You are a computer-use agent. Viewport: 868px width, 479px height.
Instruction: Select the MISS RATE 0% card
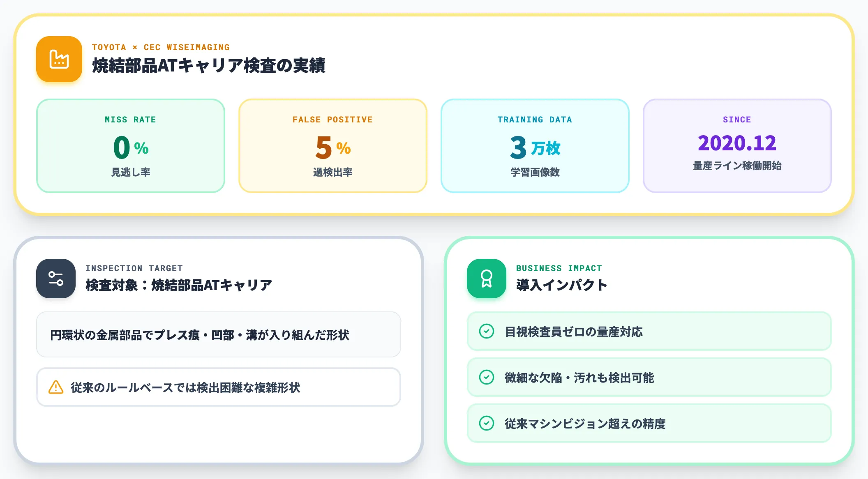tap(131, 146)
